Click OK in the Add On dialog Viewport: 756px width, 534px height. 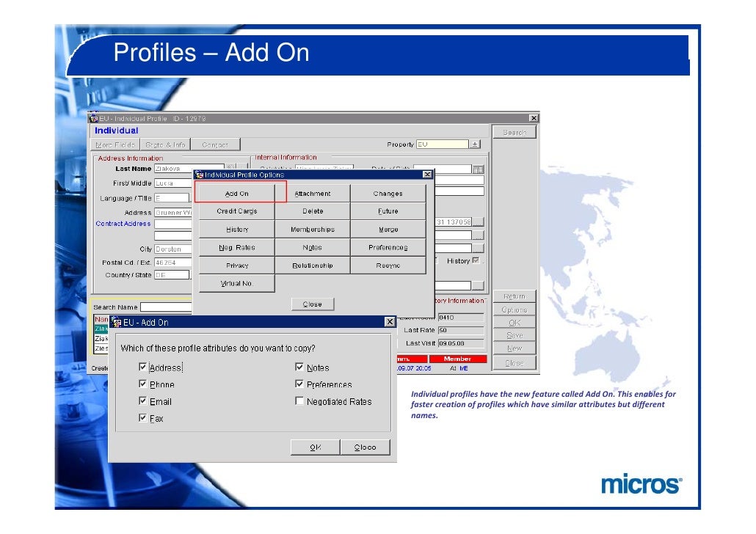pyautogui.click(x=315, y=447)
